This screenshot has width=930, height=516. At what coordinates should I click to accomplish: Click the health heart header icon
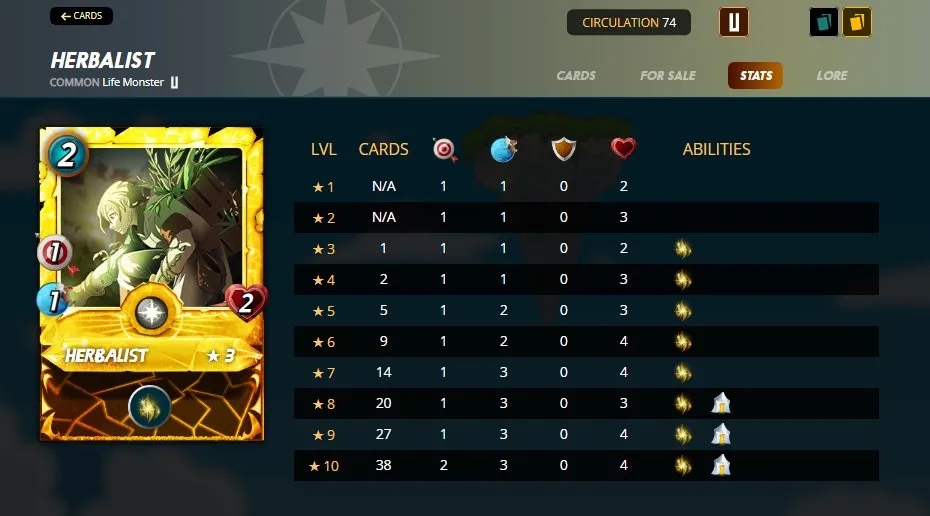[623, 148]
